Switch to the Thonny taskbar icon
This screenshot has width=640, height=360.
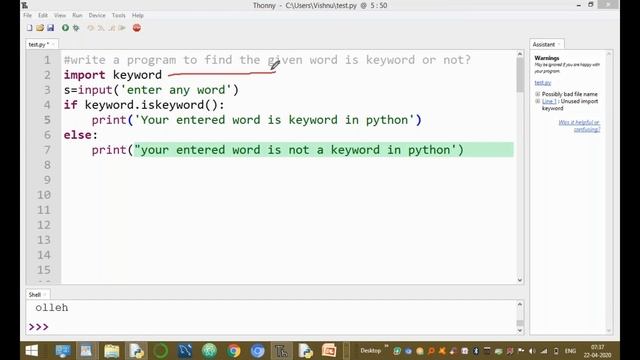point(281,351)
